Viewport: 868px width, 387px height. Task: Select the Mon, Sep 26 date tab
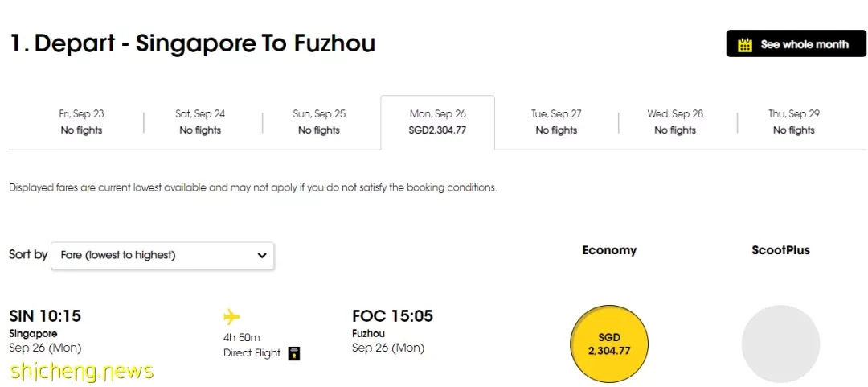click(x=438, y=122)
